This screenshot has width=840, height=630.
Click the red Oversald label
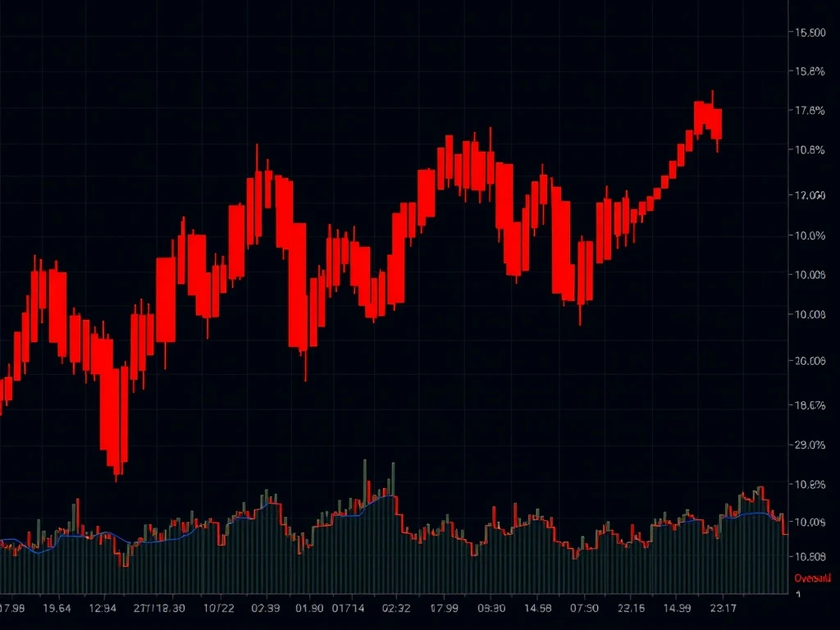[x=813, y=578]
